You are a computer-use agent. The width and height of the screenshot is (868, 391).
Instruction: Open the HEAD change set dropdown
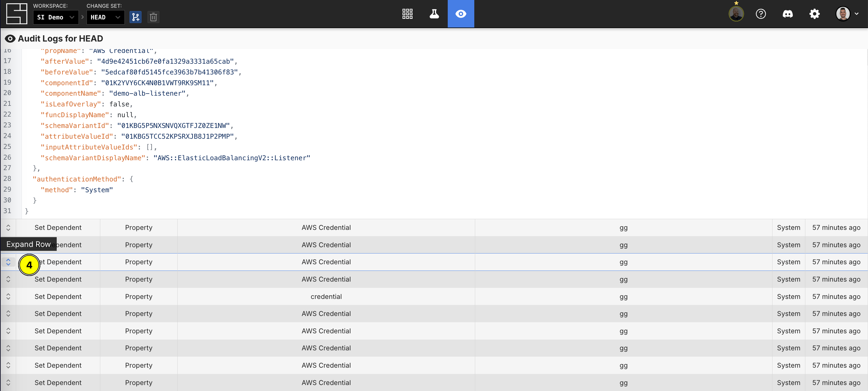(105, 17)
